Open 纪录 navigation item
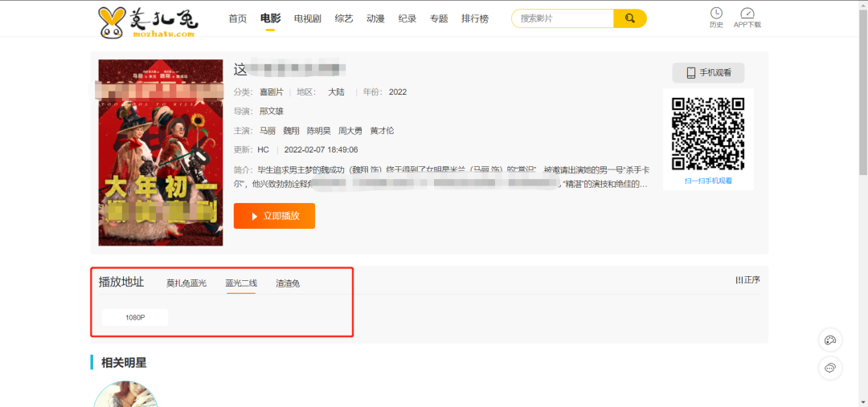The height and width of the screenshot is (407, 868). pyautogui.click(x=407, y=18)
